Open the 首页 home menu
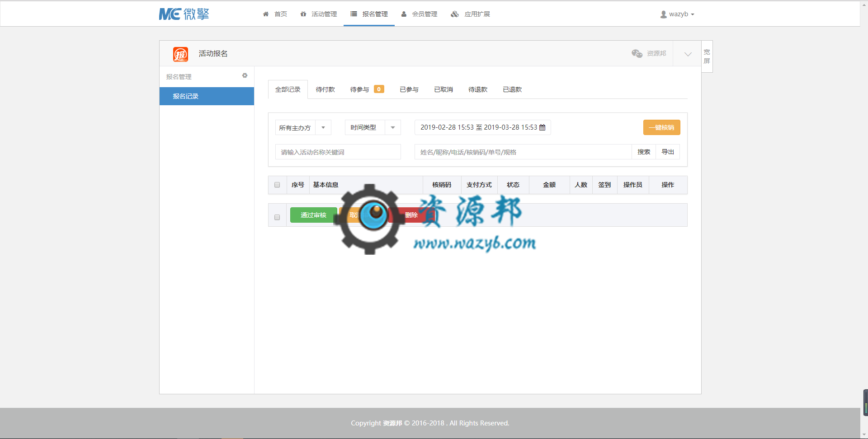This screenshot has height=439, width=868. tap(275, 14)
